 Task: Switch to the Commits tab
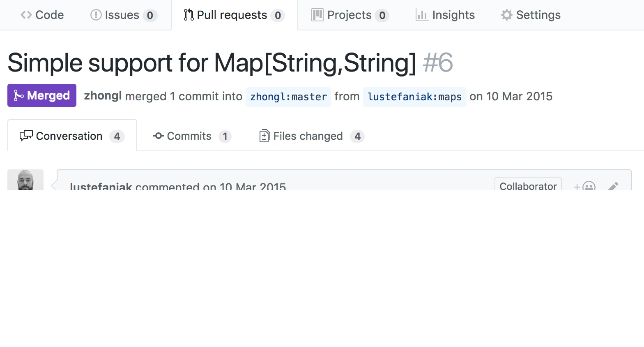click(x=189, y=136)
